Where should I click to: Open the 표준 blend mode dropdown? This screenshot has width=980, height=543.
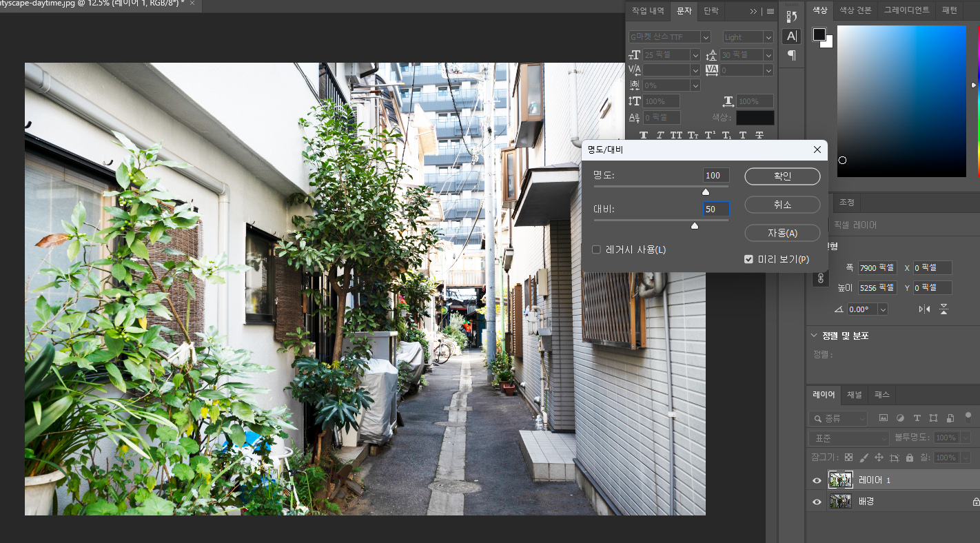tap(849, 438)
